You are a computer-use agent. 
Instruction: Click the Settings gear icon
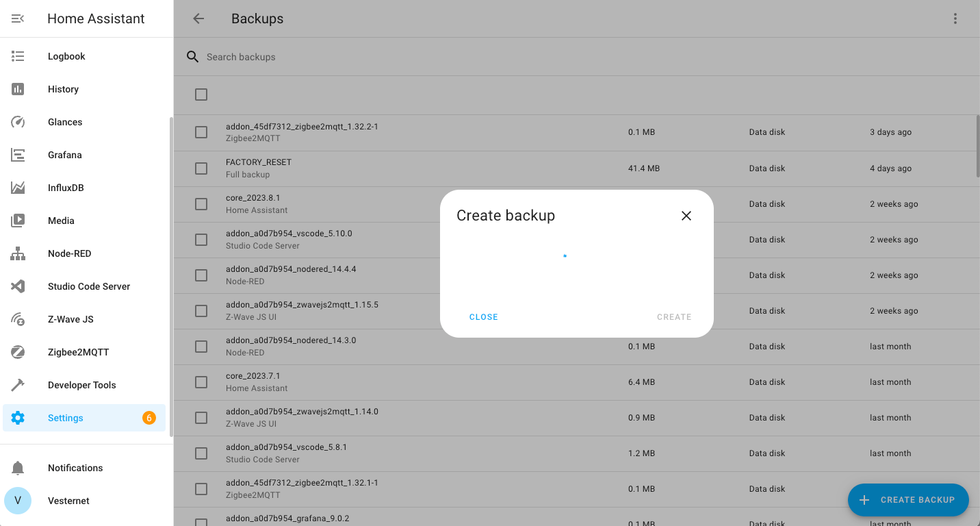pos(18,418)
